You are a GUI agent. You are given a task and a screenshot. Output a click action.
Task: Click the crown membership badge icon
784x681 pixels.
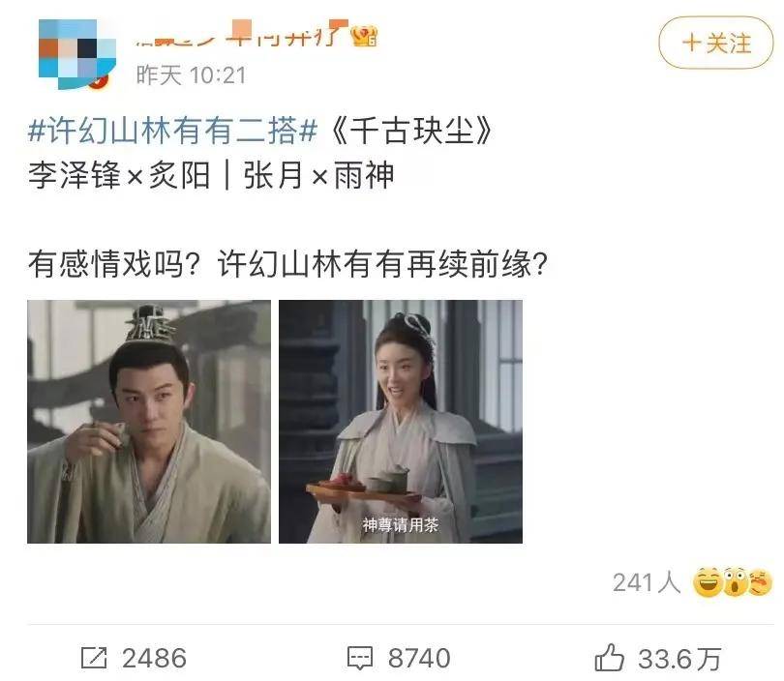click(365, 37)
